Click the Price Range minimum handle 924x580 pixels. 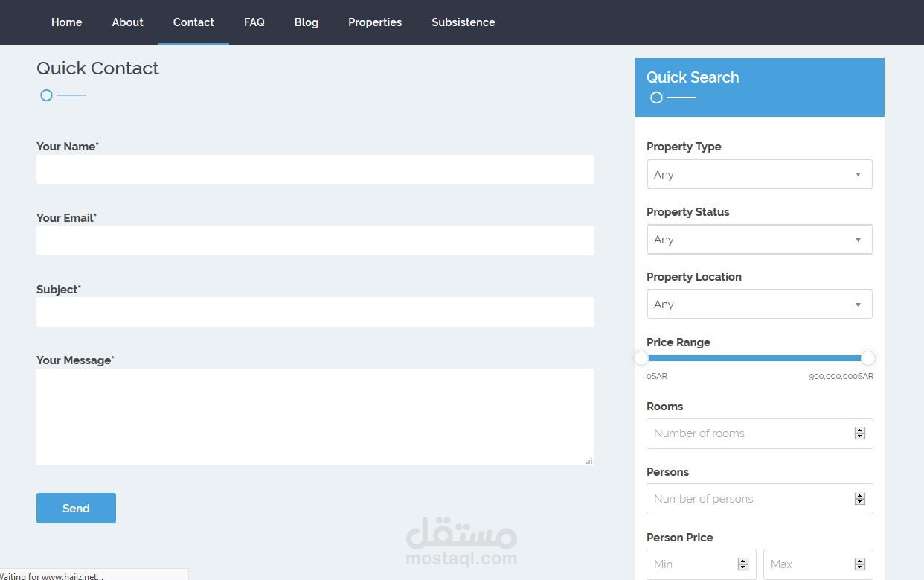pos(641,358)
